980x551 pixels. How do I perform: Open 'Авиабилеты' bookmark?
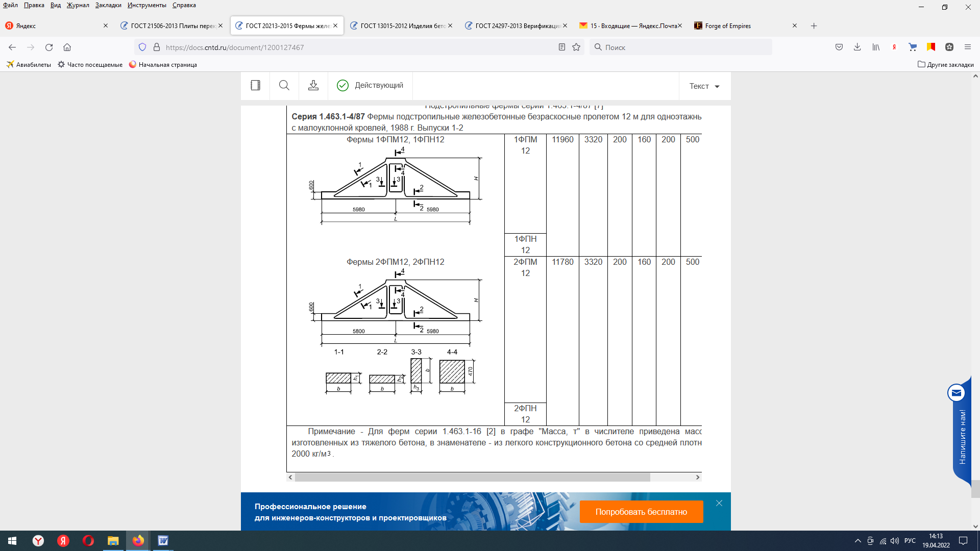pos(29,65)
